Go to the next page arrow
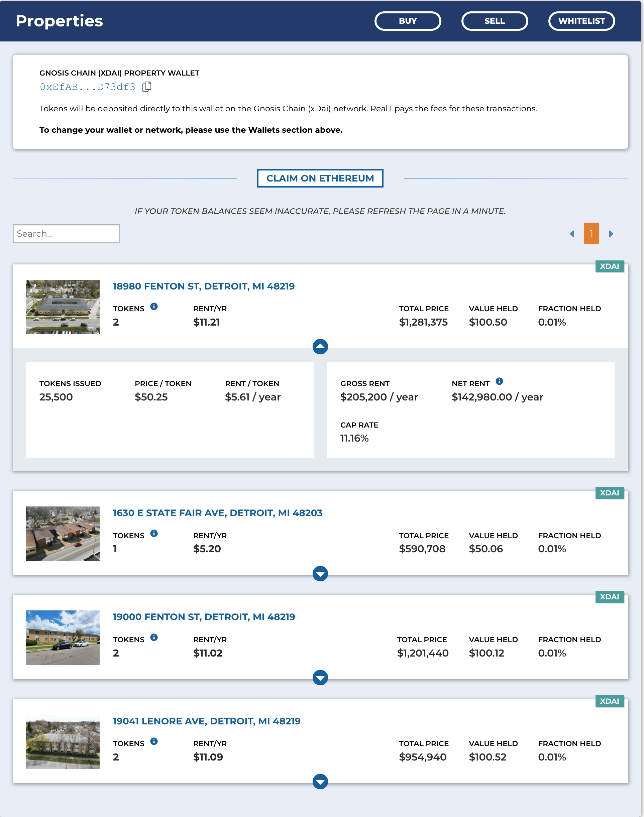Image resolution: width=644 pixels, height=817 pixels. (611, 234)
